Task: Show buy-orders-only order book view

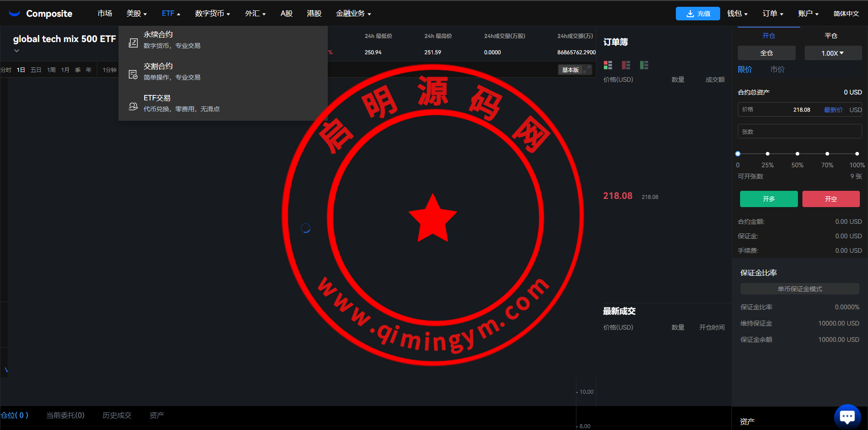Action: (644, 65)
